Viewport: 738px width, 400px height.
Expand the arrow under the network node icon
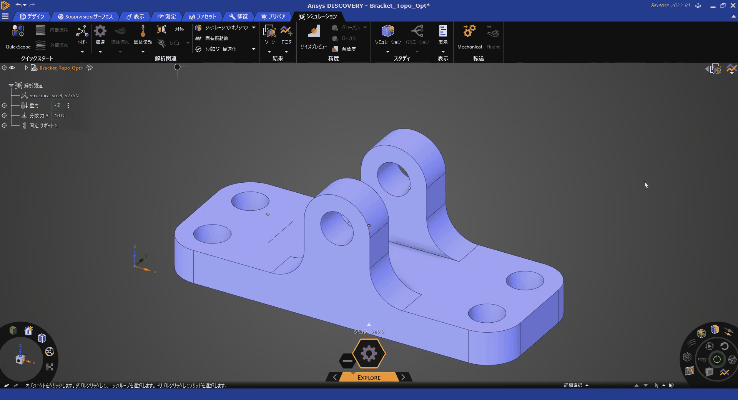tap(82, 52)
